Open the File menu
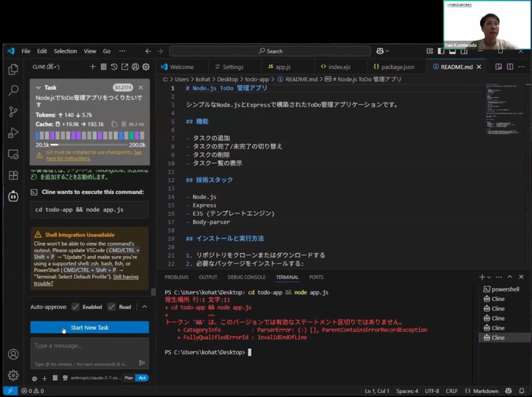The width and height of the screenshot is (532, 397). pos(26,51)
